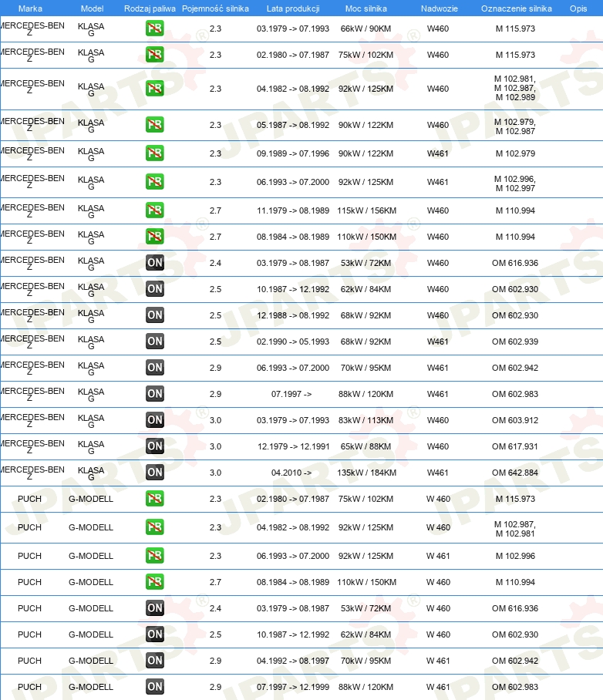
Task: Click the ON icon in the PUCH OM 616.936 row
Action: tap(154, 608)
